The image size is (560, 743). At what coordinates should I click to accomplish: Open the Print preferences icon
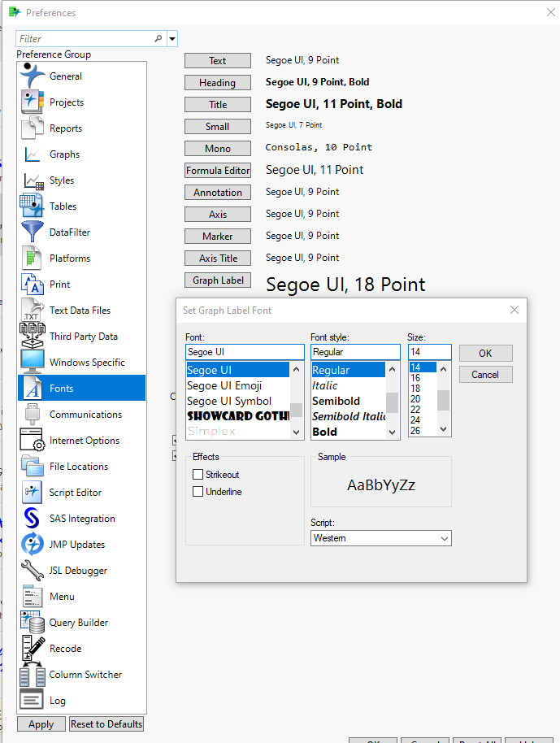[33, 285]
